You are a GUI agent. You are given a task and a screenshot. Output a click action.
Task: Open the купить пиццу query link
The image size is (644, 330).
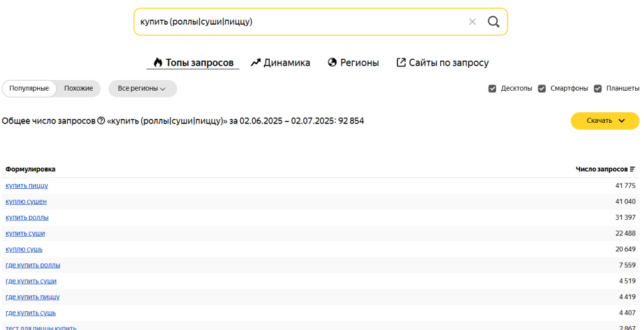(x=27, y=186)
